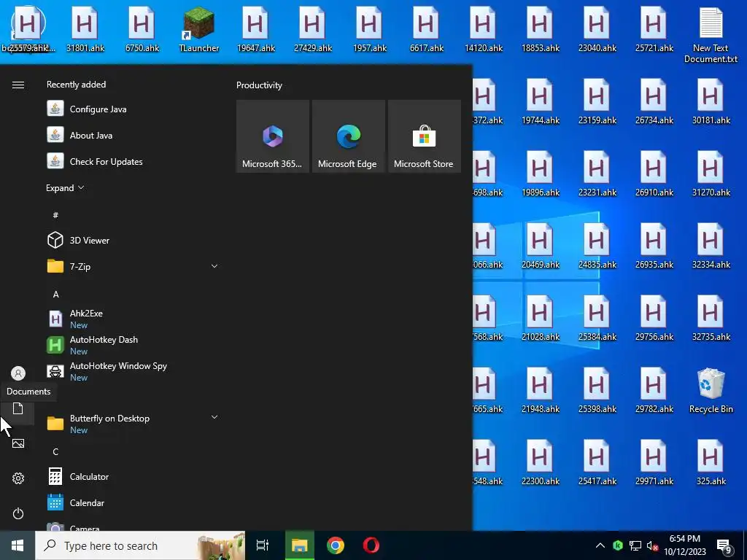Viewport: 747px width, 560px height.
Task: Select 26734.ahk desktop file
Action: (654, 102)
